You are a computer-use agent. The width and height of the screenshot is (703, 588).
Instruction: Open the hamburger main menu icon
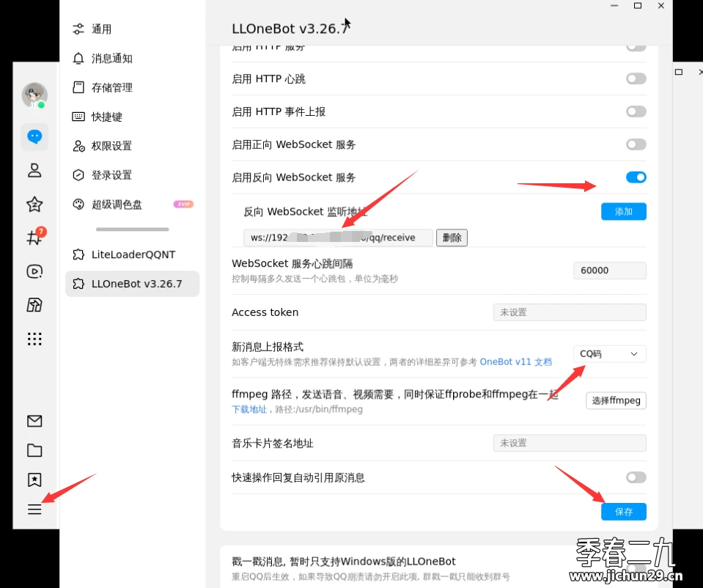click(34, 509)
